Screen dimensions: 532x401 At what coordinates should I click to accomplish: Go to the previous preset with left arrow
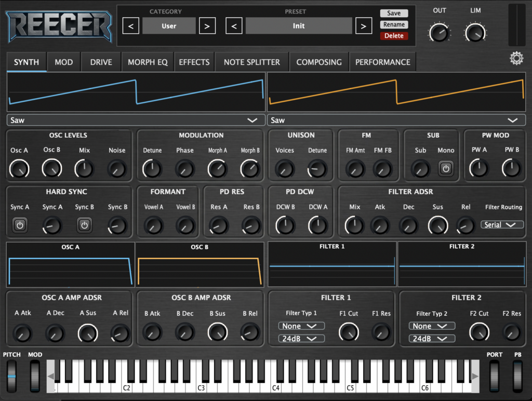pos(234,26)
